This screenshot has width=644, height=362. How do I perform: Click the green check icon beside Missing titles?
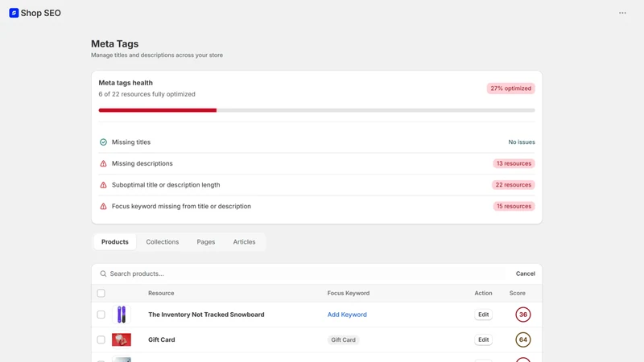[x=103, y=142]
